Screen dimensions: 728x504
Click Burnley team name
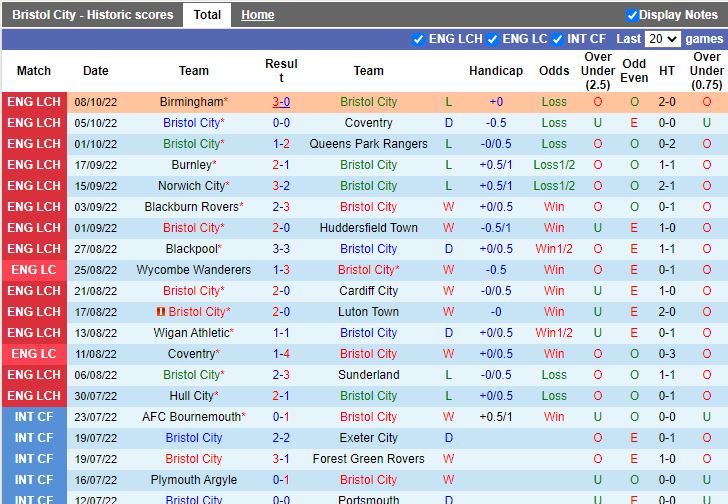pos(191,165)
